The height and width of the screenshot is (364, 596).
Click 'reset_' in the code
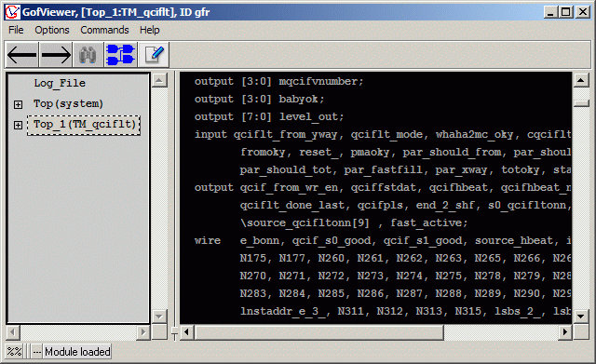tap(318, 153)
